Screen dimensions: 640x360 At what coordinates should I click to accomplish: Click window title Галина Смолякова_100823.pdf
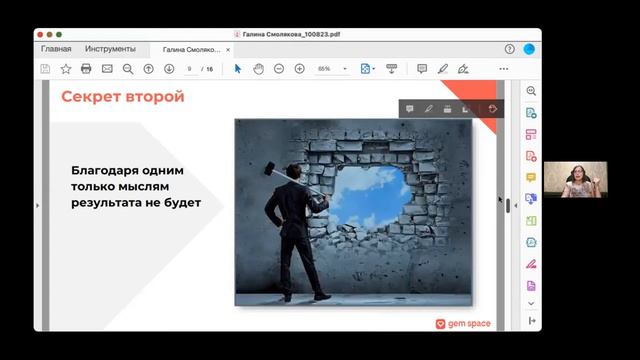pyautogui.click(x=291, y=35)
